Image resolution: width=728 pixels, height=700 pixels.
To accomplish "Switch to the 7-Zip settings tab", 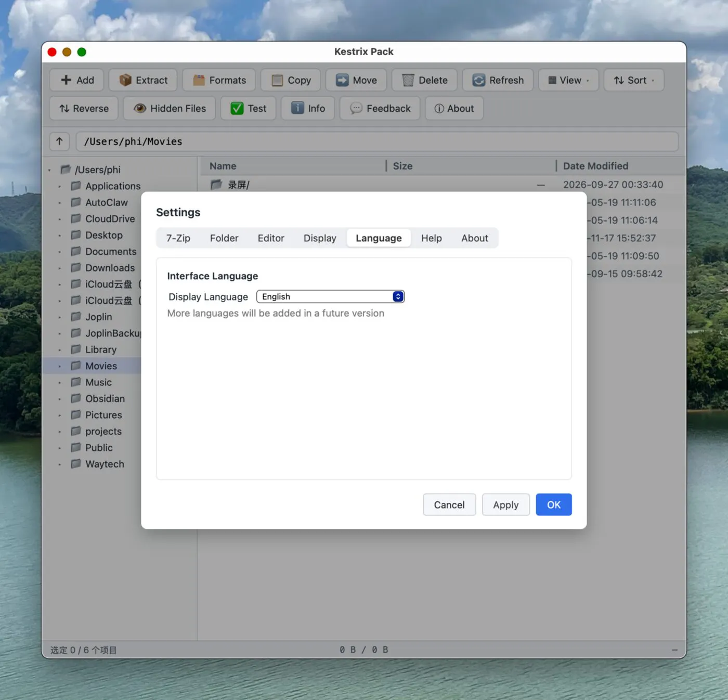I will [178, 238].
